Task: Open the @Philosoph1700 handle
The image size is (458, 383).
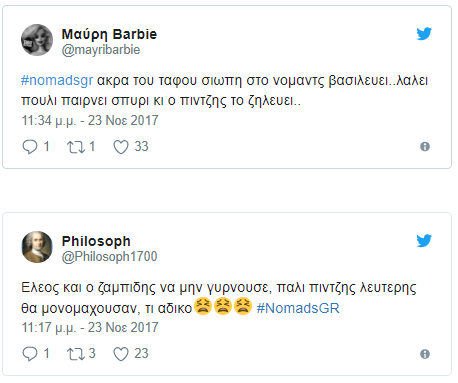Action: coord(109,257)
